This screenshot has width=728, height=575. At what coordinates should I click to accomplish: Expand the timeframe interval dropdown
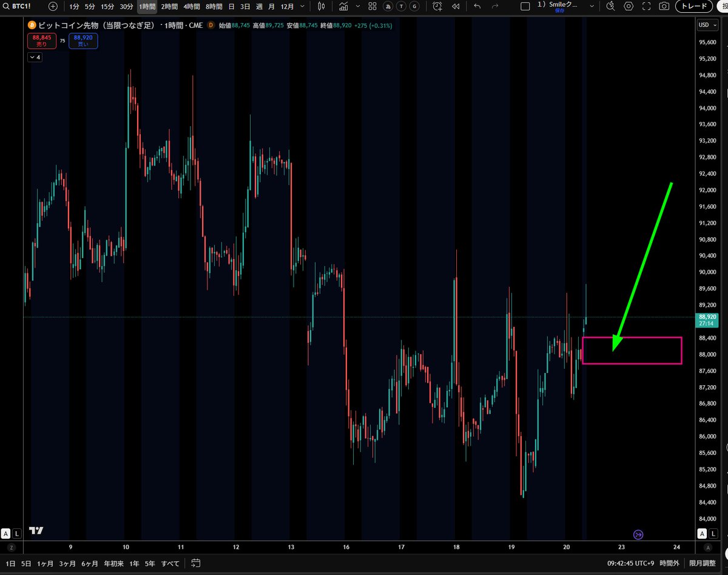(302, 6)
